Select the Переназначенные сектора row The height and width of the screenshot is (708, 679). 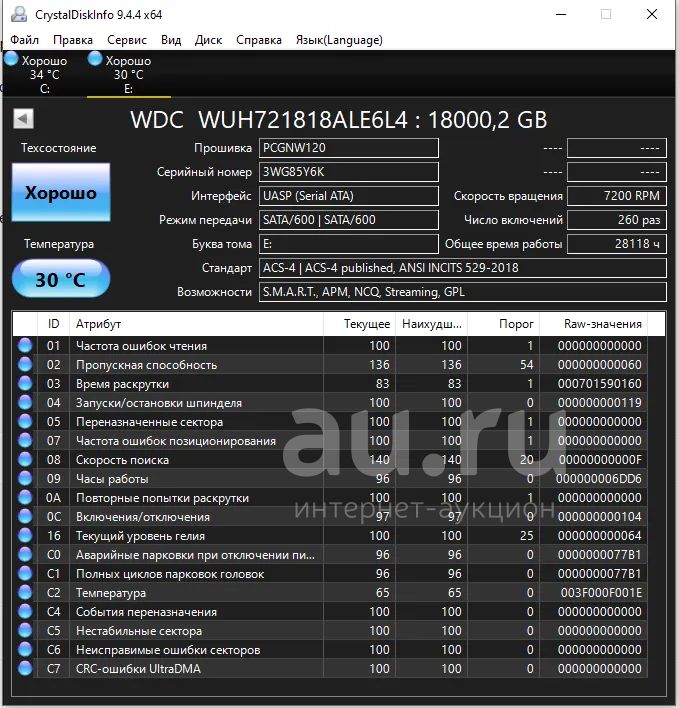330,421
